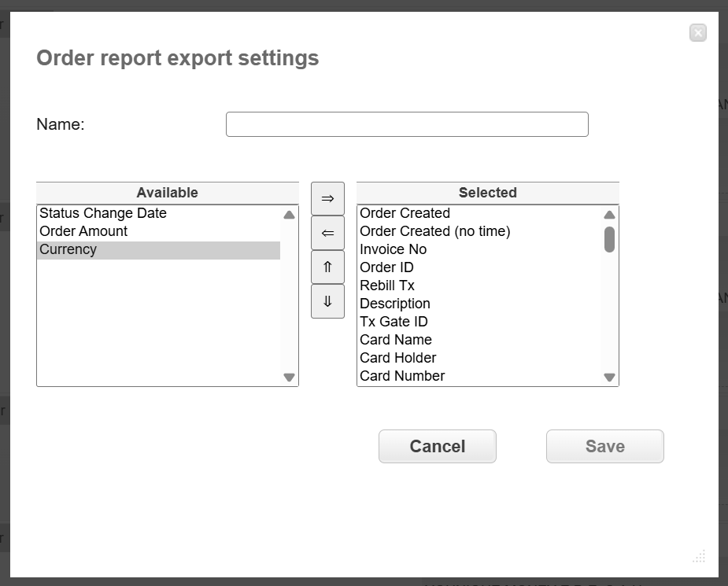
Task: Click the right arrow move-to-selected button
Action: (327, 199)
